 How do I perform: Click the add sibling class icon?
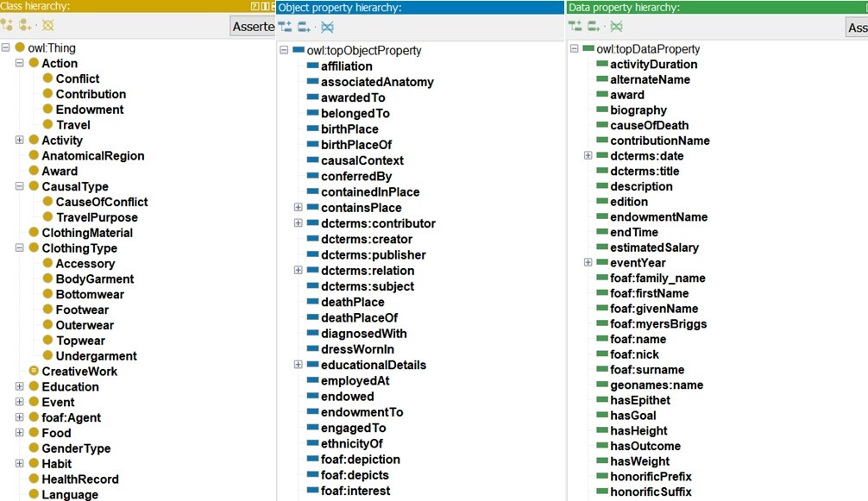pos(27,26)
